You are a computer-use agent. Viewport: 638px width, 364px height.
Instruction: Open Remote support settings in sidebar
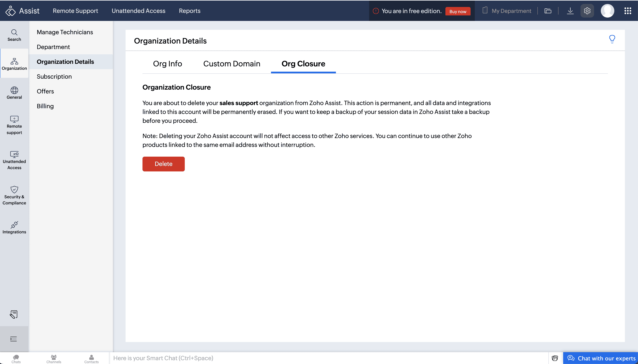click(x=14, y=125)
